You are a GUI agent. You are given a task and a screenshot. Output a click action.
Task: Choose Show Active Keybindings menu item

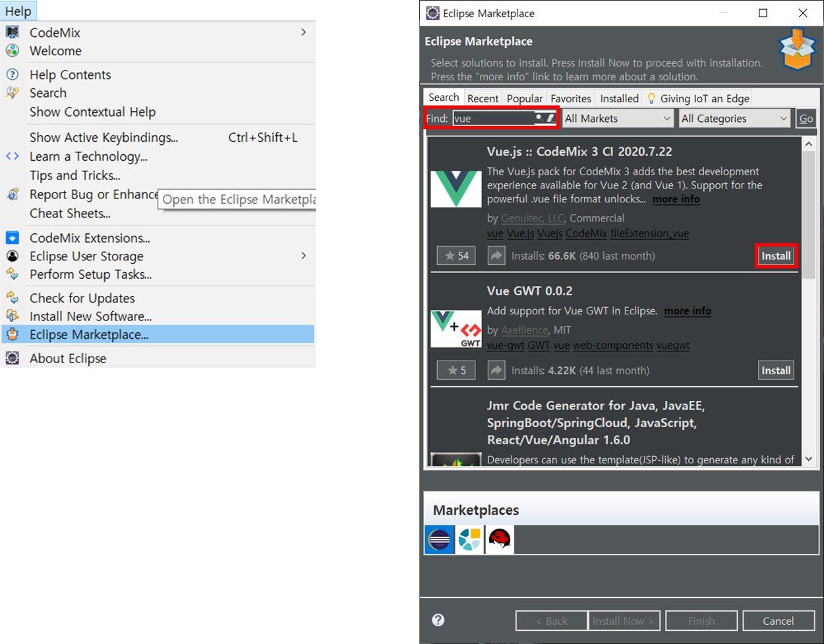click(x=158, y=137)
